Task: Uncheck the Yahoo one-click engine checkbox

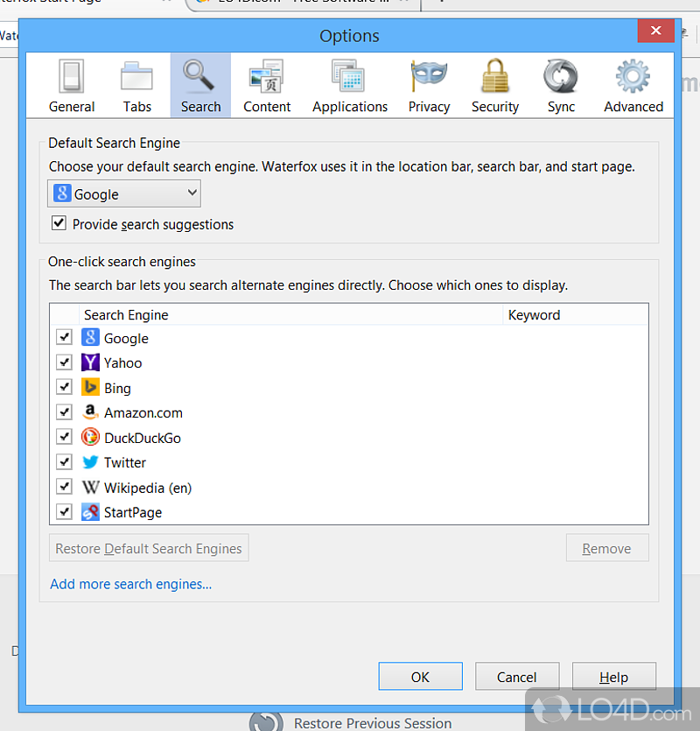Action: pos(65,362)
